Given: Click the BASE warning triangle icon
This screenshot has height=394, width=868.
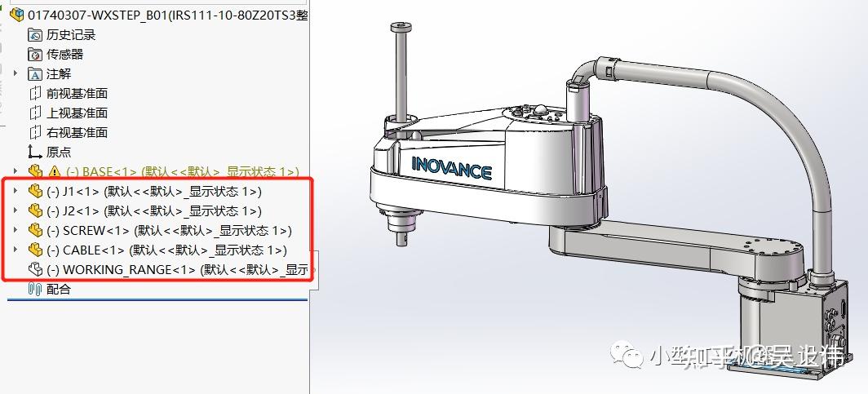Looking at the screenshot, I should pyautogui.click(x=54, y=171).
